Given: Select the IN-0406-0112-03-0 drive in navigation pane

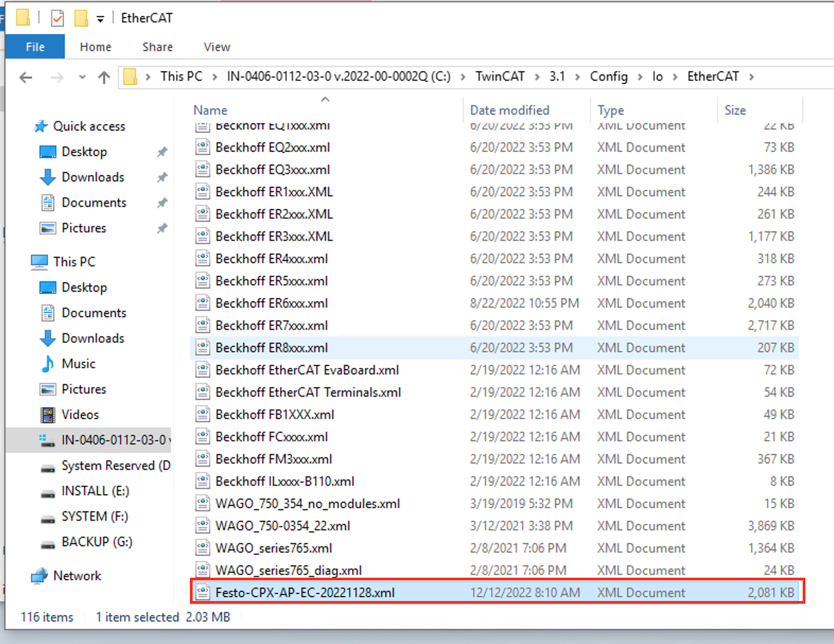Looking at the screenshot, I should coord(88,440).
